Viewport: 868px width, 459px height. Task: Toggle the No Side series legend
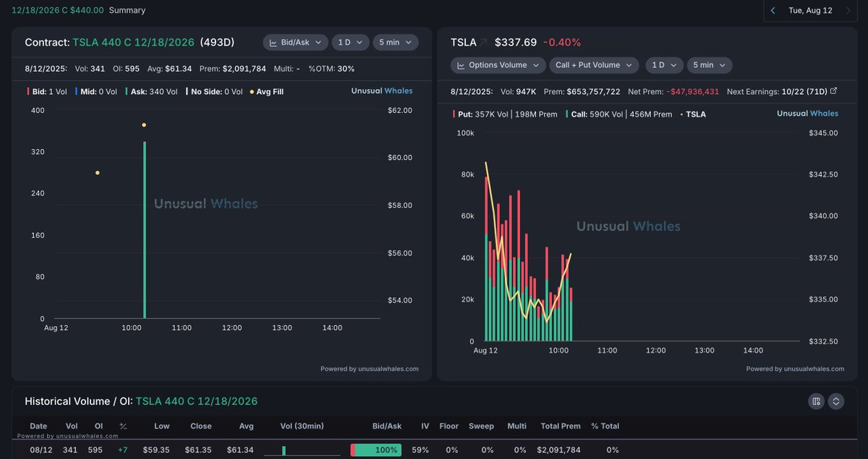[x=214, y=92]
